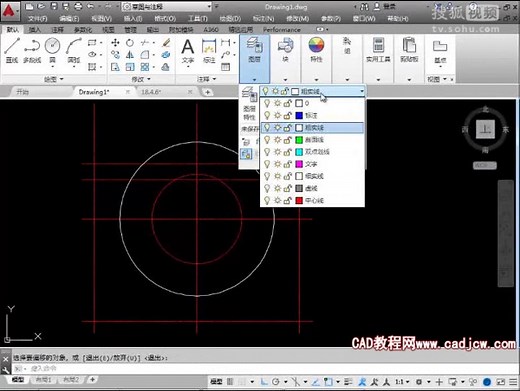Open the workspace selector dropdown
Image resolution: width=520 pixels, height=391 pixels.
point(166,6)
